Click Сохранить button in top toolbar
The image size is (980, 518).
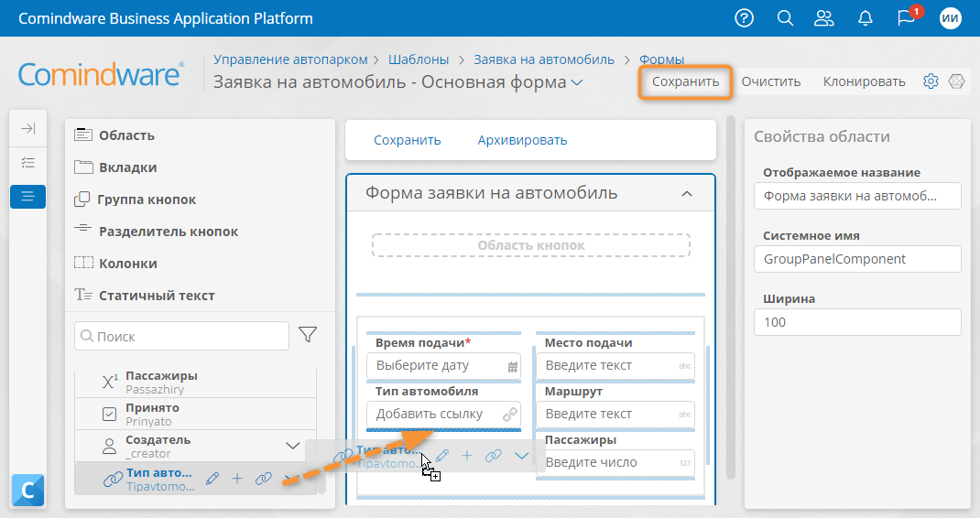[686, 81]
